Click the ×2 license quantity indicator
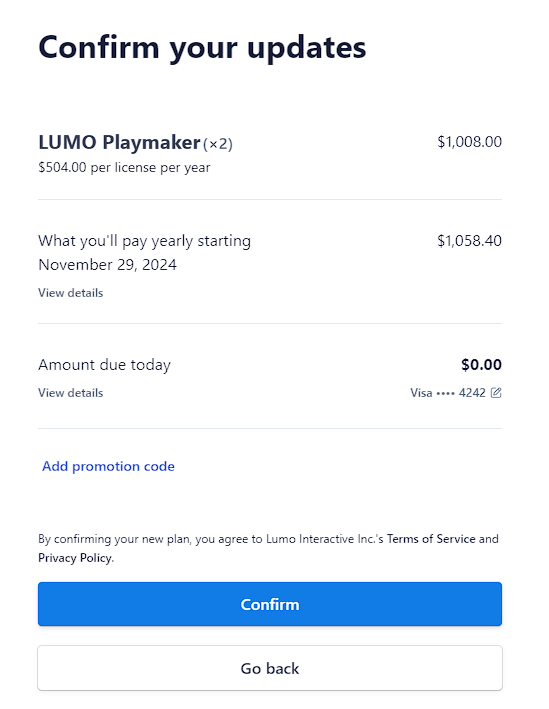The height and width of the screenshot is (709, 549). (x=218, y=144)
